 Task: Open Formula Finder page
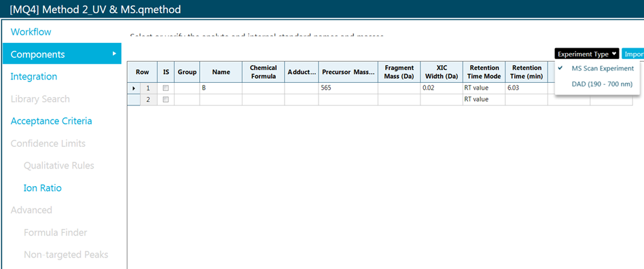pyautogui.click(x=56, y=232)
